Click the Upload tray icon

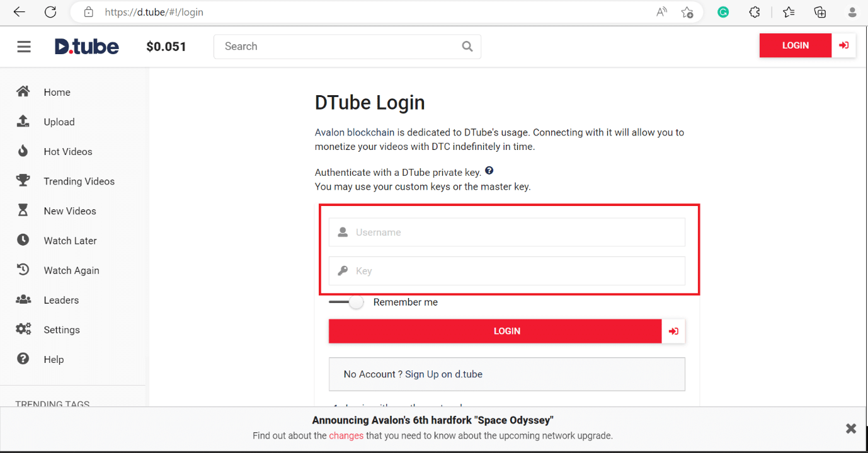23,122
